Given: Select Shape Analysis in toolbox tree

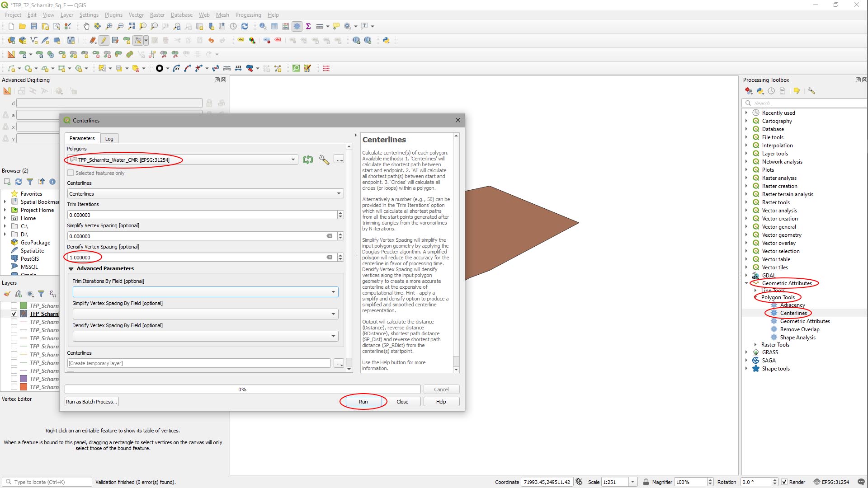Looking at the screenshot, I should pos(797,338).
